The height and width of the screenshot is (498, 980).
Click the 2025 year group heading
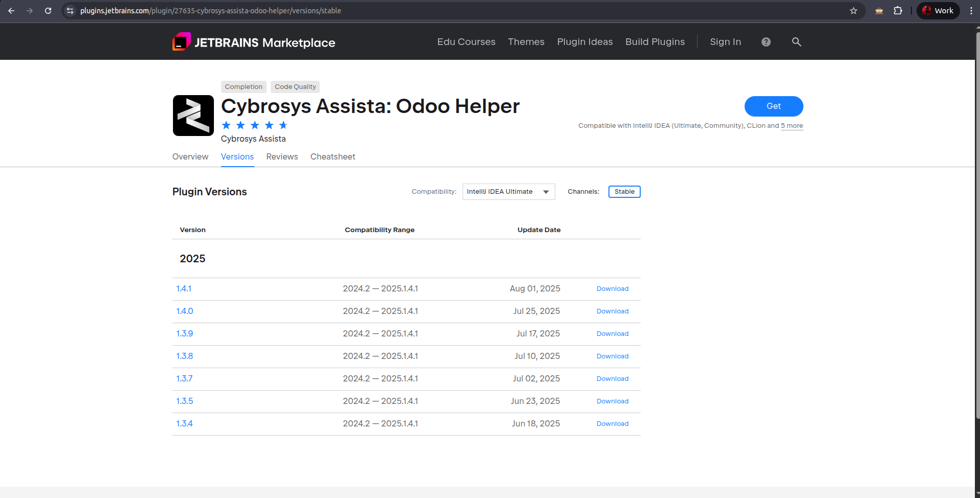(x=192, y=259)
